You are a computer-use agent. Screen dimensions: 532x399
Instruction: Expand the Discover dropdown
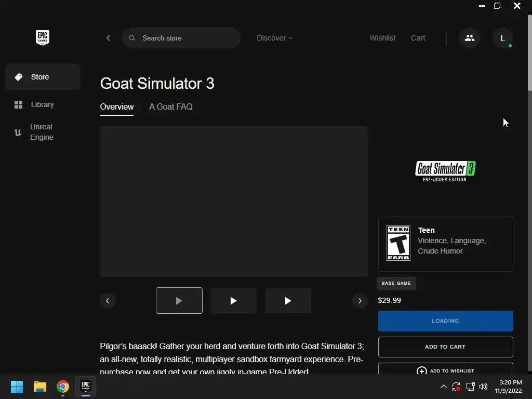[x=274, y=38]
